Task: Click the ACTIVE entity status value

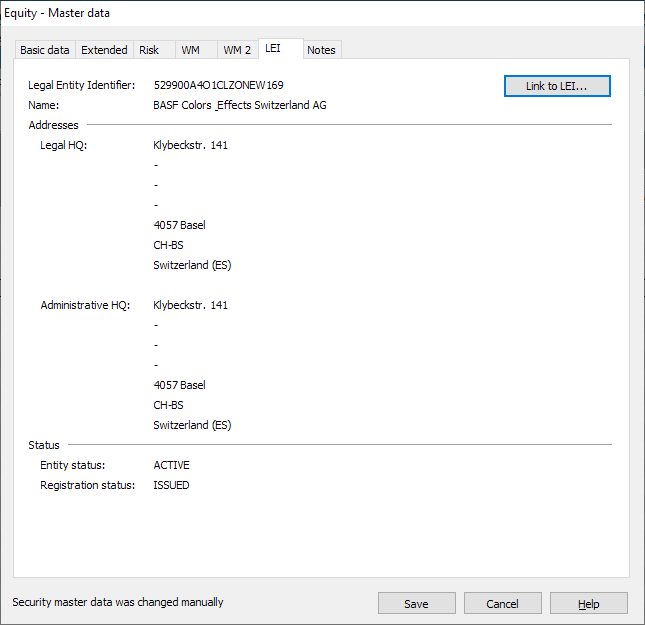Action: 171,465
